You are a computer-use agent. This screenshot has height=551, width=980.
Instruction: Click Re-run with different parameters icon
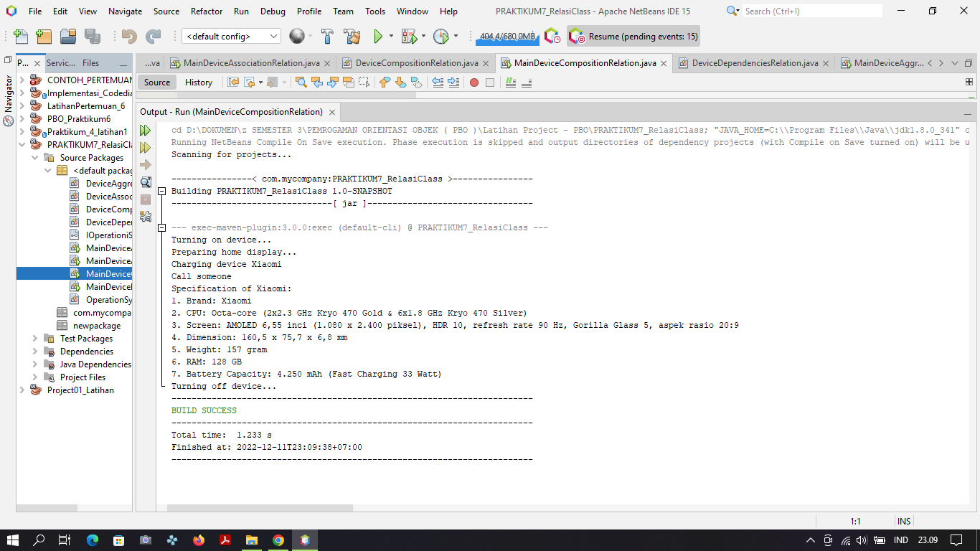click(146, 148)
